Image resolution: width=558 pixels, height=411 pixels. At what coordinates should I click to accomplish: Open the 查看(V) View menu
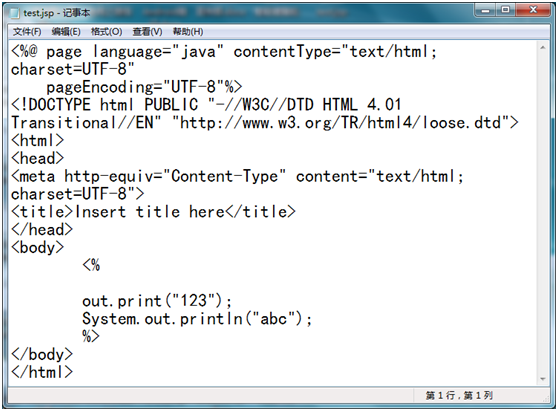[147, 32]
